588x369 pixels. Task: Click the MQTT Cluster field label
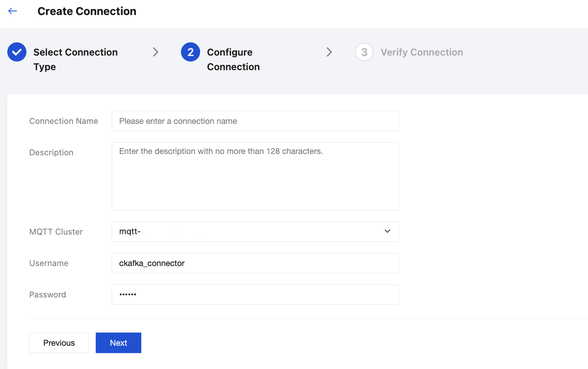coord(56,232)
